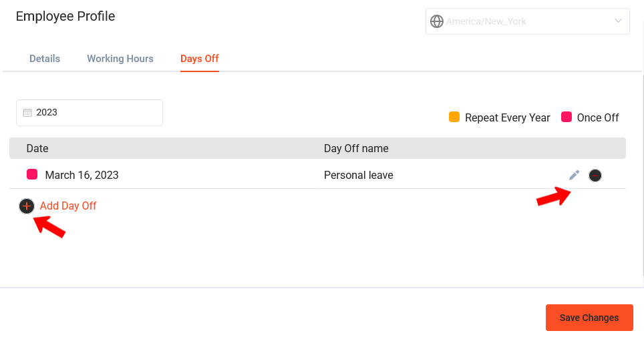Screen dimensions: 644x341
Task: Expand the timezone dropdown chevron
Action: [618, 21]
